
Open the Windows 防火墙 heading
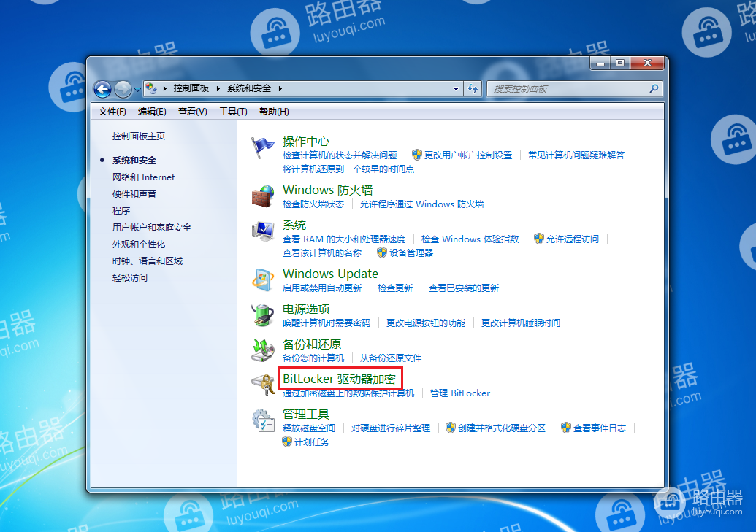pos(327,190)
